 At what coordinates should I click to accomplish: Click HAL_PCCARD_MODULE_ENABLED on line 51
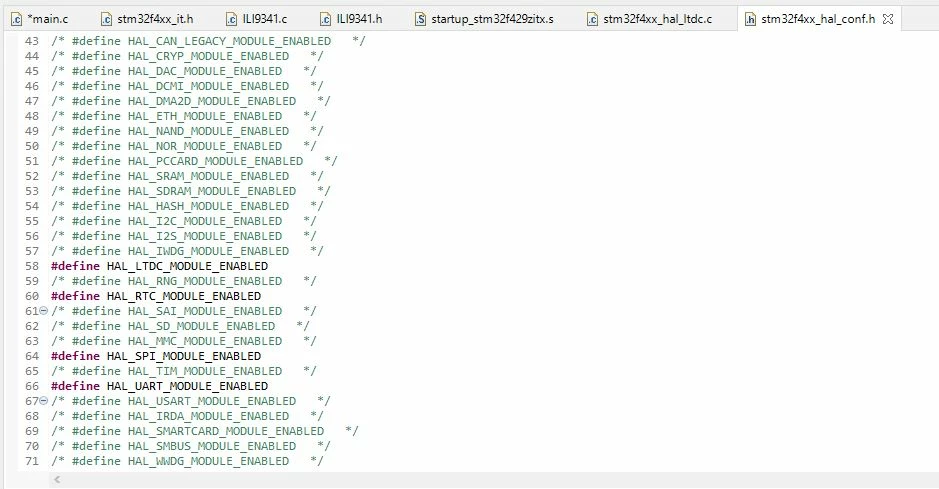(x=216, y=161)
